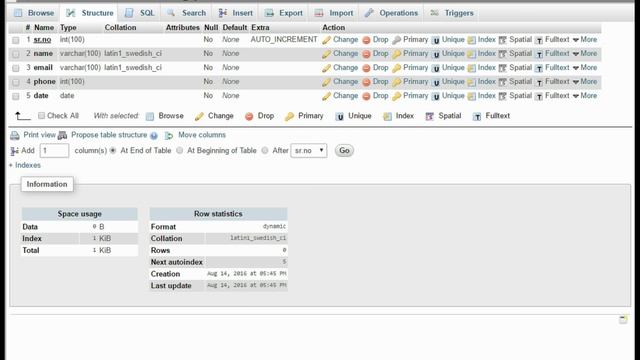Click Browse icon in With selected bar
640x360 pixels.
click(150, 116)
